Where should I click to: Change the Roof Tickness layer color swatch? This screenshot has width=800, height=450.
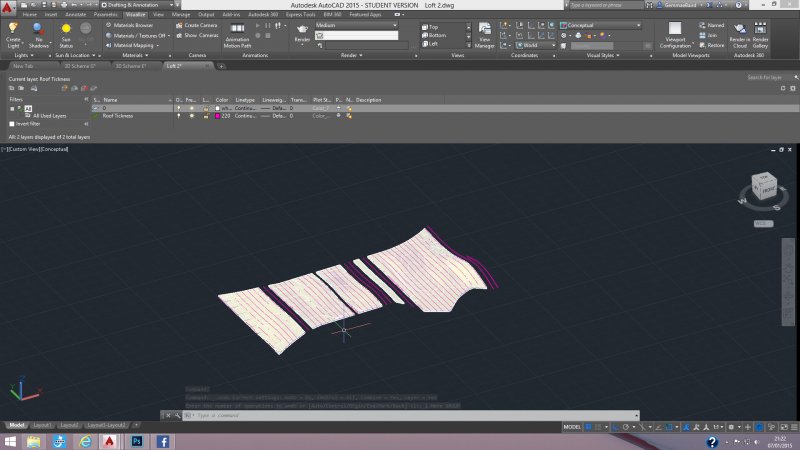point(216,116)
